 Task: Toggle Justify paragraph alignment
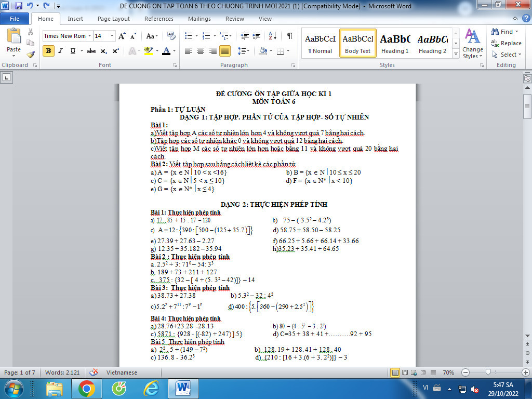coord(225,51)
